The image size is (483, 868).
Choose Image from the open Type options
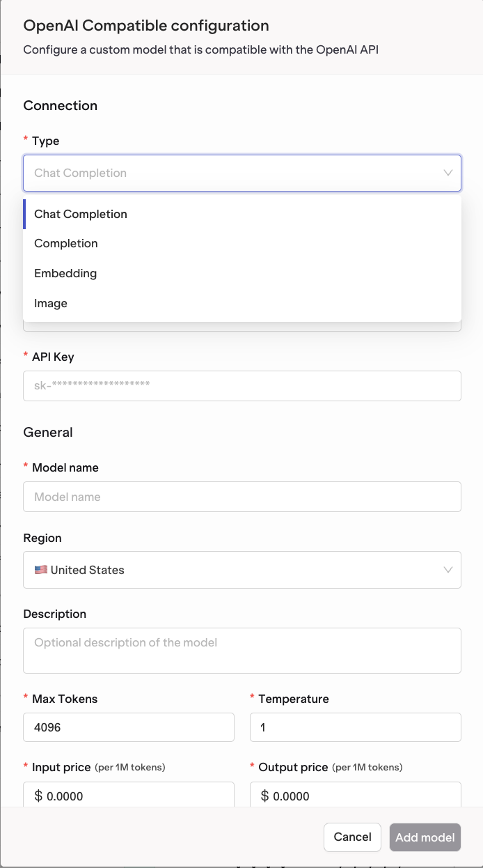50,303
